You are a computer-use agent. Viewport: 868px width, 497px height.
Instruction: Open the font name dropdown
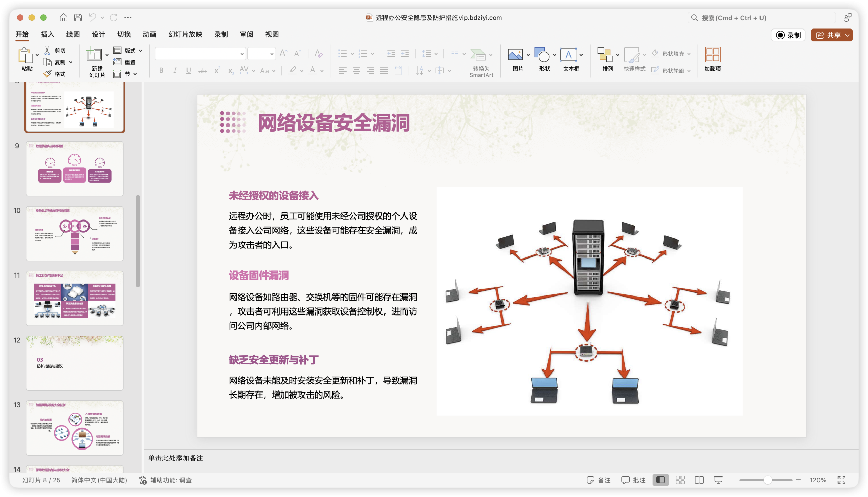241,54
